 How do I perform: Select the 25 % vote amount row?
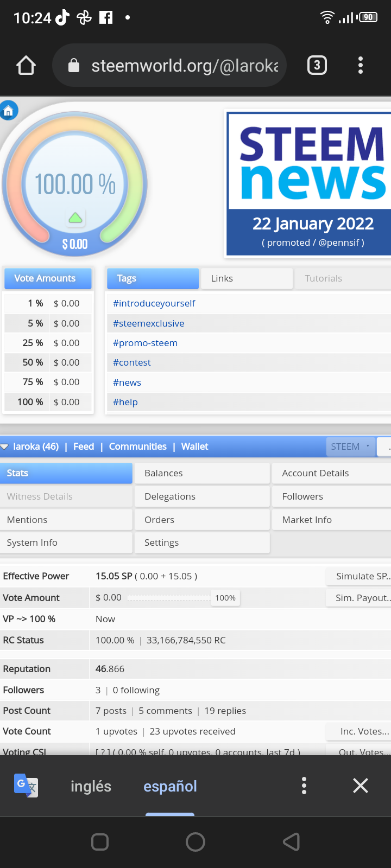48,343
